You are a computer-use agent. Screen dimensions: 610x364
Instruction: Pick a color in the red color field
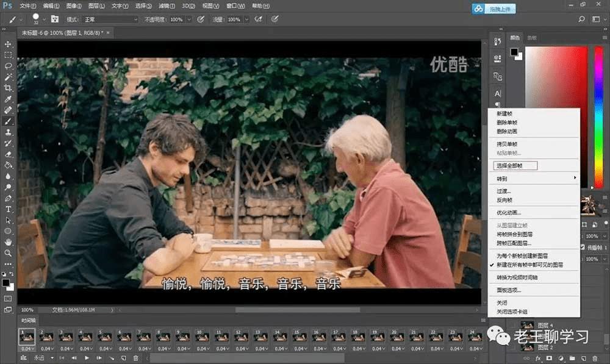556,78
